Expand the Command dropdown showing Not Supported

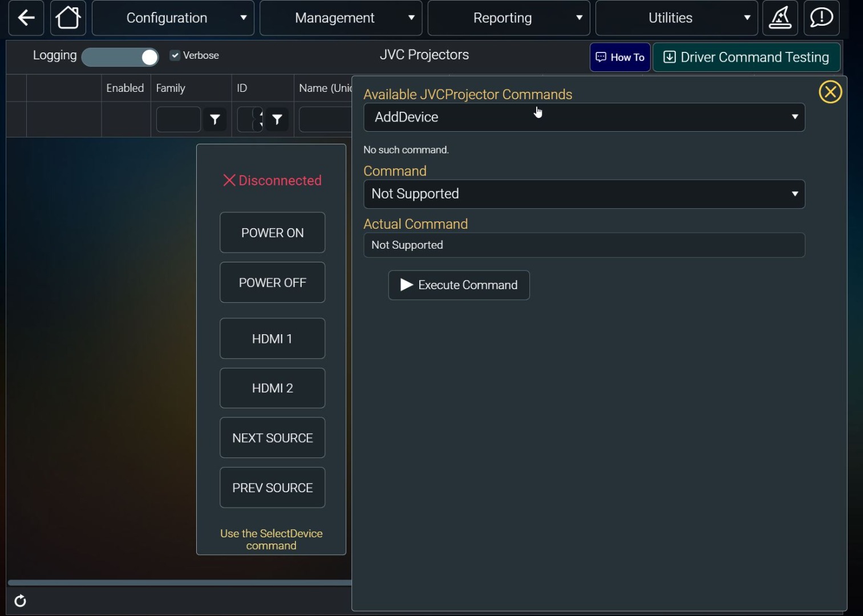(584, 194)
